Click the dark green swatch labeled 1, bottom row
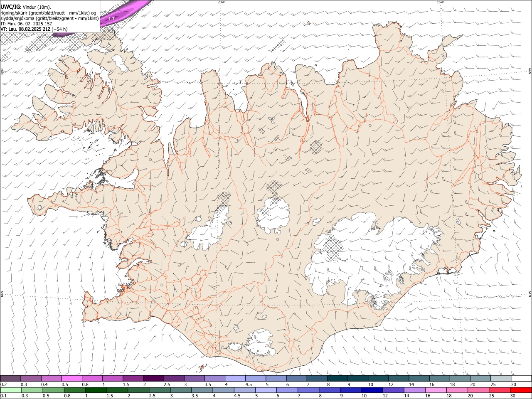Image resolution: width=532 pixels, height=399 pixels. (96, 390)
